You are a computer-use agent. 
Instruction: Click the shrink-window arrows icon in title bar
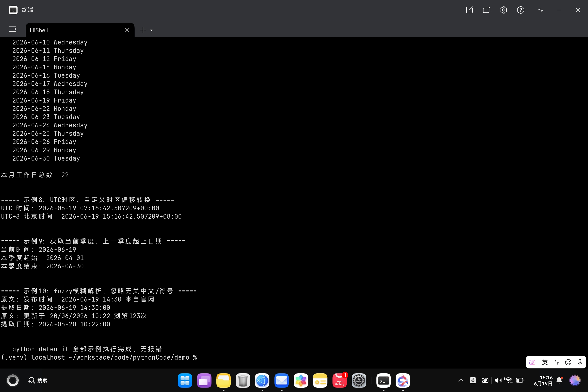click(541, 10)
